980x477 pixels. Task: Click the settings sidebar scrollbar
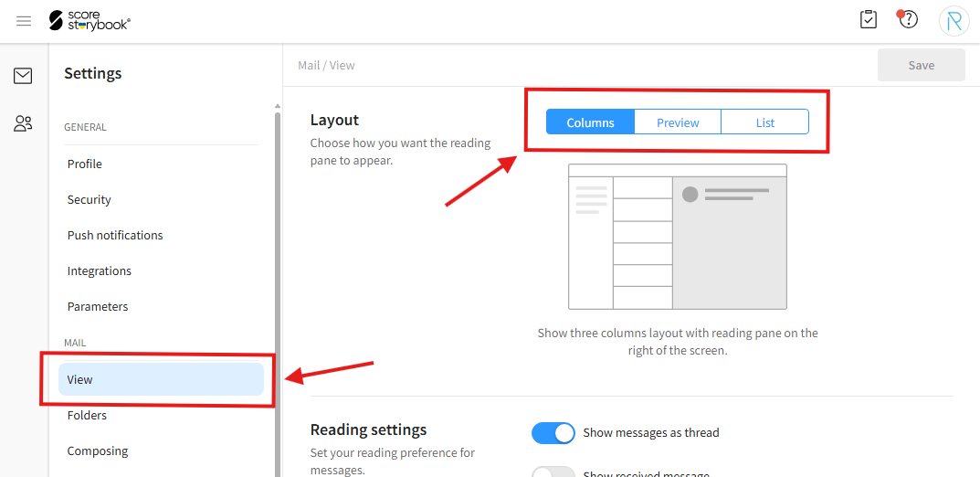point(278,294)
